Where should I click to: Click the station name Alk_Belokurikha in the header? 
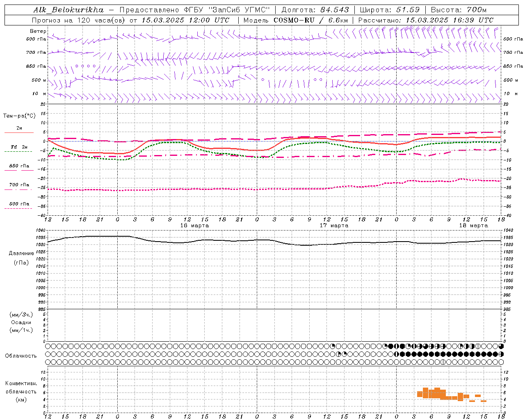(68, 10)
